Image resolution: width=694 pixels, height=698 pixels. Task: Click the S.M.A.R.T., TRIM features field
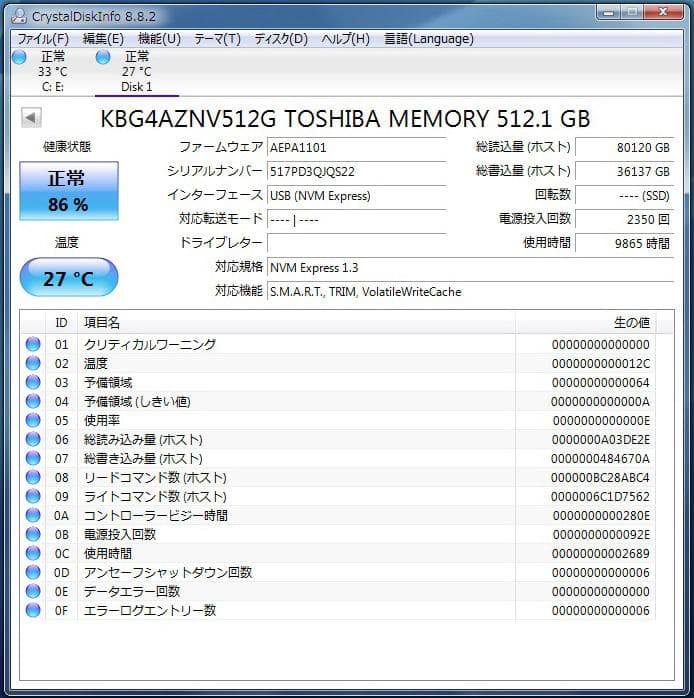(x=470, y=292)
